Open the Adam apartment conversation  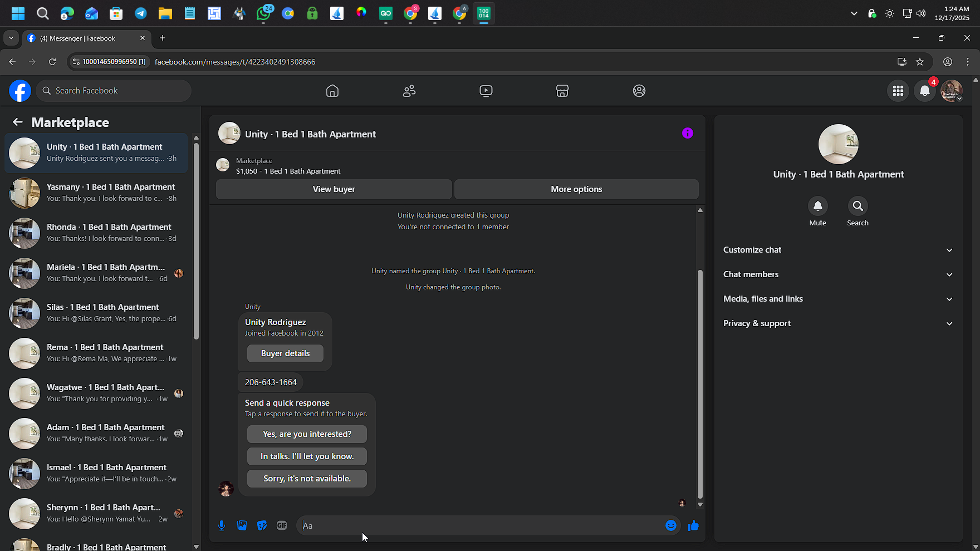[96, 434]
